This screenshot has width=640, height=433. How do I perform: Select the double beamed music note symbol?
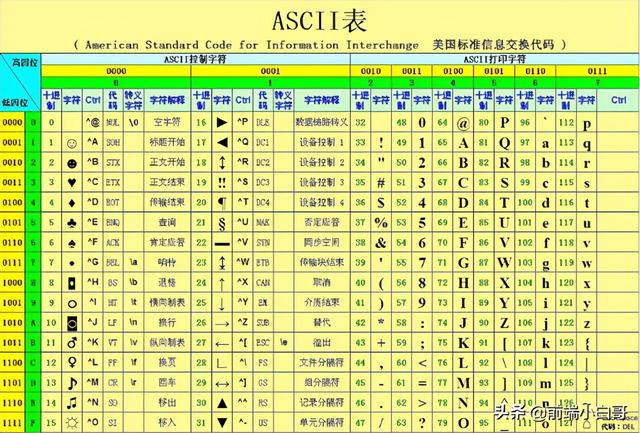pos(72,403)
